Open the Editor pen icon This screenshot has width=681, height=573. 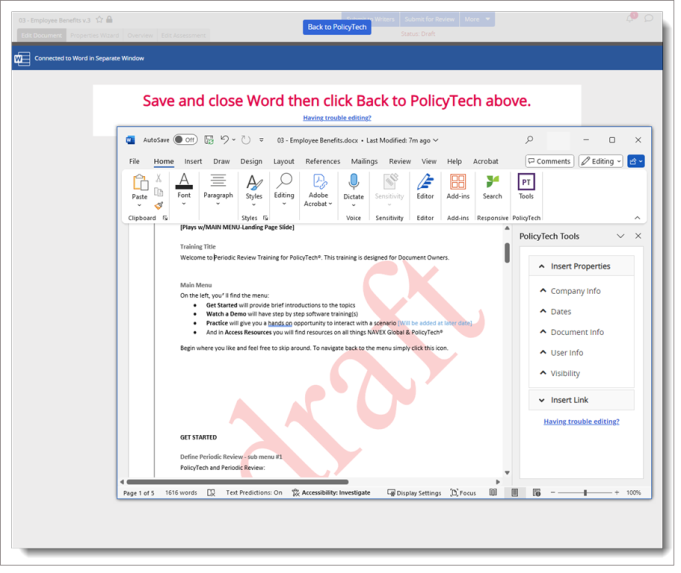[425, 182]
